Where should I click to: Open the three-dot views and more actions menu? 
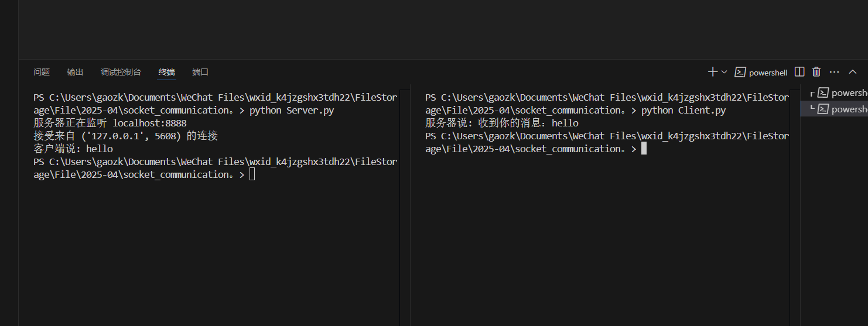(835, 72)
